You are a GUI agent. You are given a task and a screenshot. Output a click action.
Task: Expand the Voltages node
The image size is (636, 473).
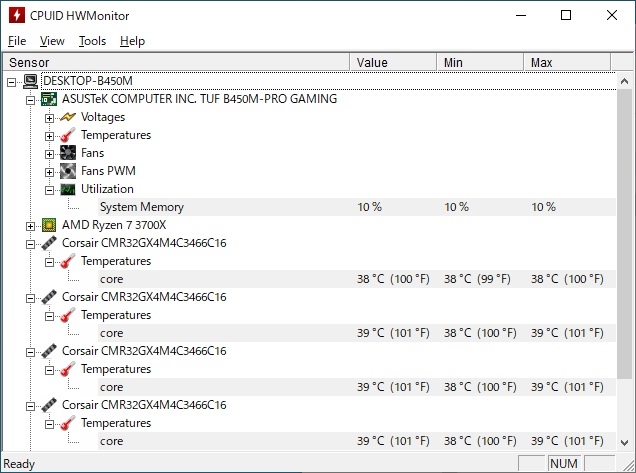coord(49,118)
